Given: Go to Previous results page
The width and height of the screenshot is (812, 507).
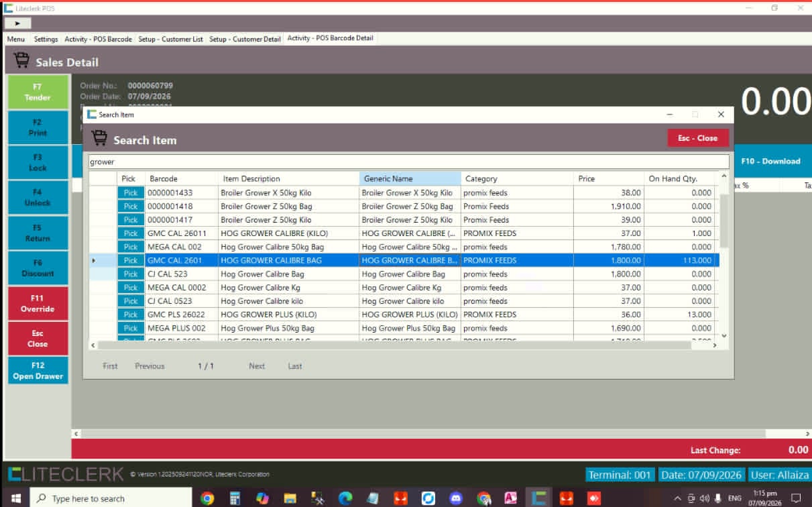Looking at the screenshot, I should tap(150, 366).
